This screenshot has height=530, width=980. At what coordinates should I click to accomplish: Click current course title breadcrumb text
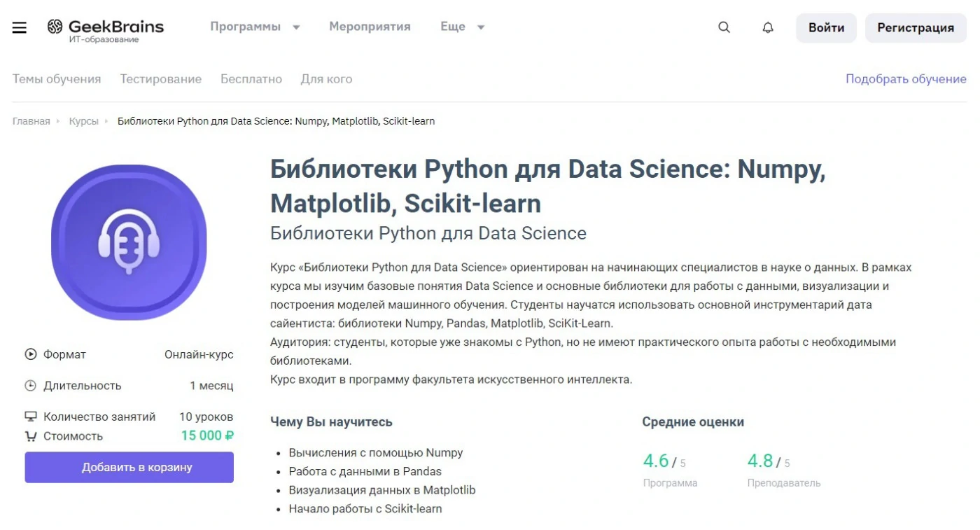[276, 121]
